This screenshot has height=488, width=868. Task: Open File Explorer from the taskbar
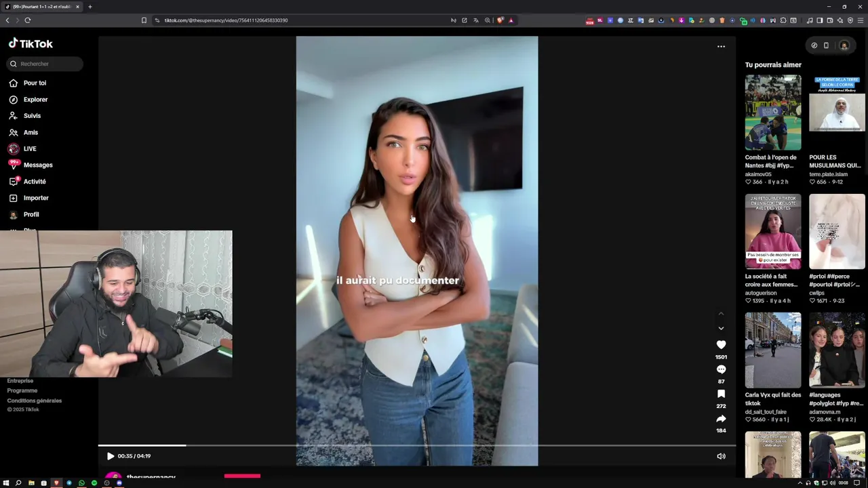coord(31,483)
